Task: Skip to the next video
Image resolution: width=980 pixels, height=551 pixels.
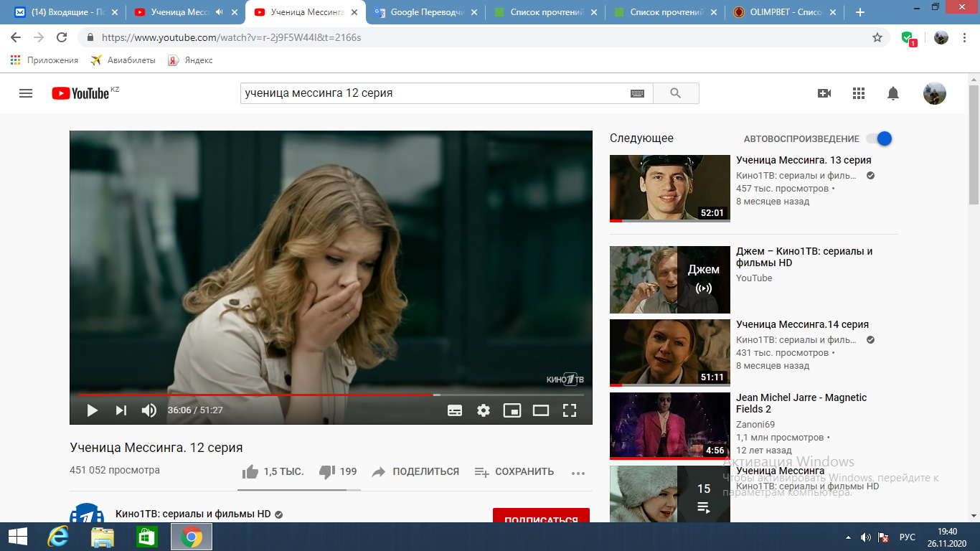Action: (121, 410)
